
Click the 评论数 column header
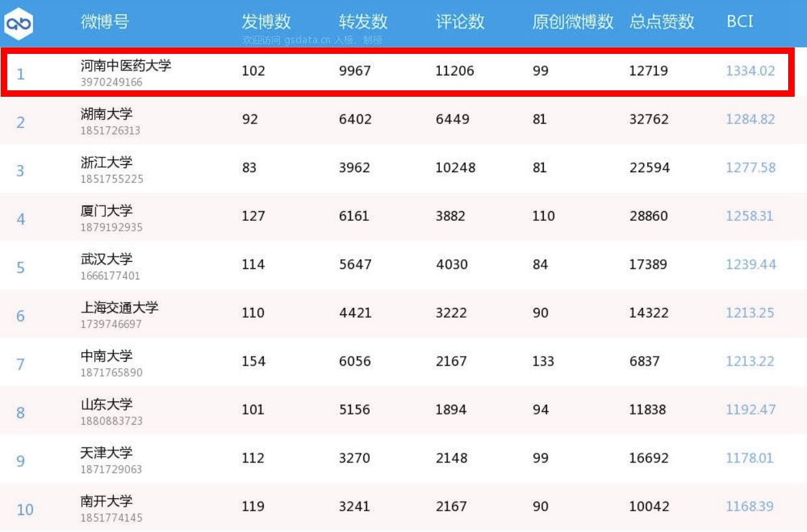click(x=459, y=21)
